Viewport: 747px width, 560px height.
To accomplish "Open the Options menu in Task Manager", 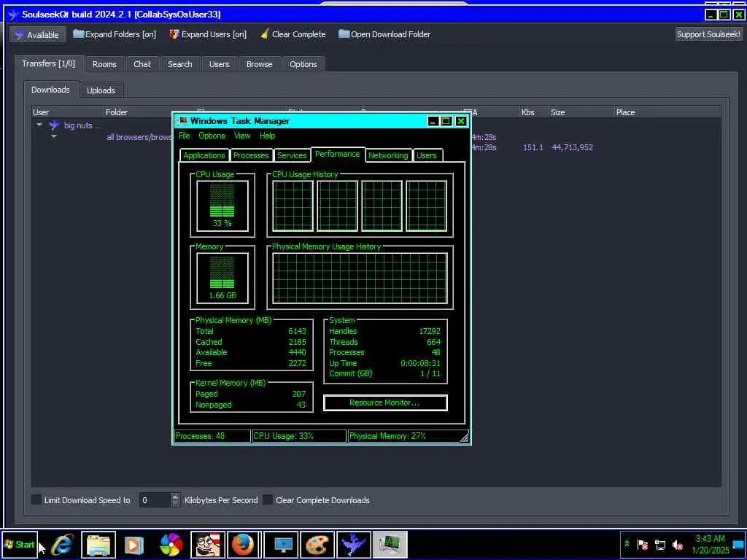I will point(212,136).
